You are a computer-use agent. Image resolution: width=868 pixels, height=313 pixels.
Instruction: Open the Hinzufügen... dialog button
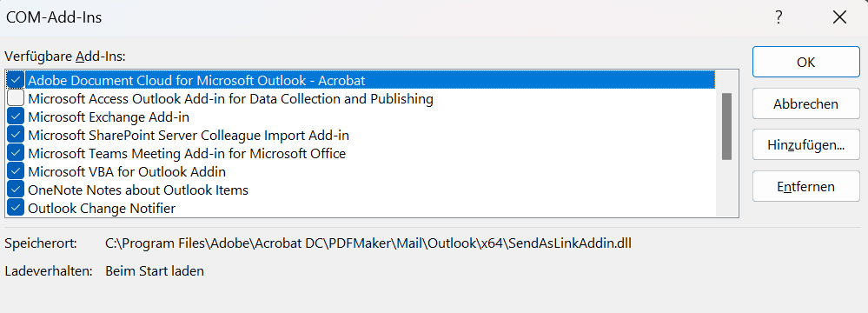tap(806, 145)
